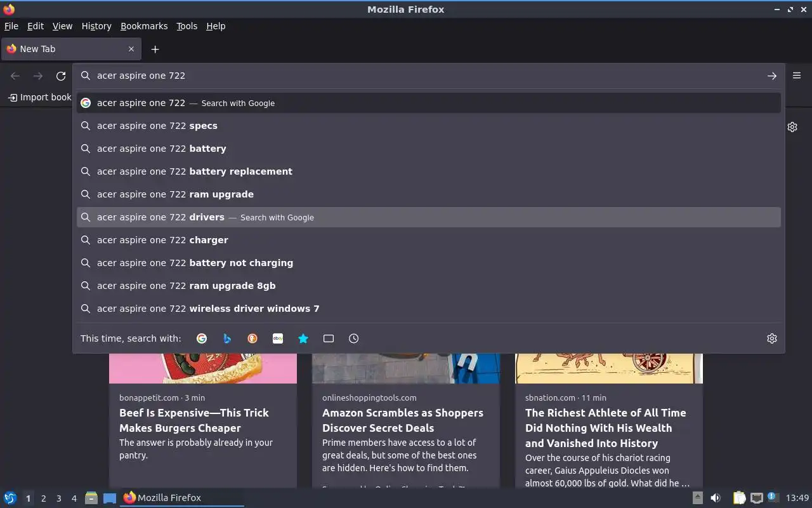Click Mozilla Firefox taskbar window button

(x=182, y=498)
